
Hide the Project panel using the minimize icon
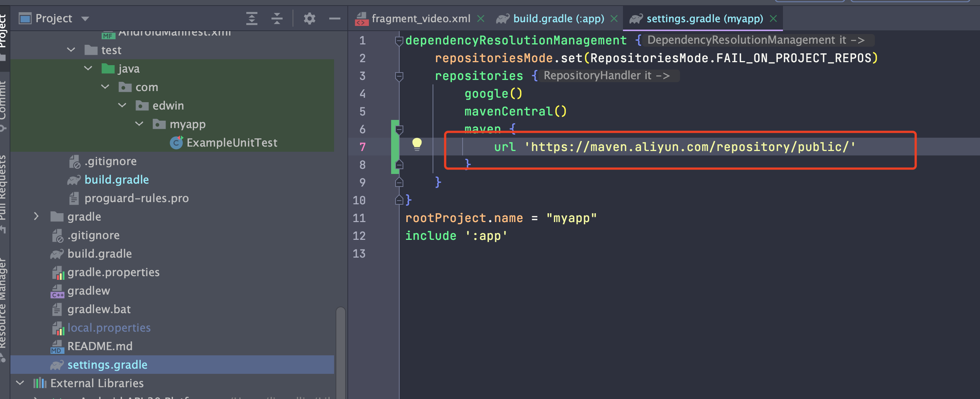[334, 18]
